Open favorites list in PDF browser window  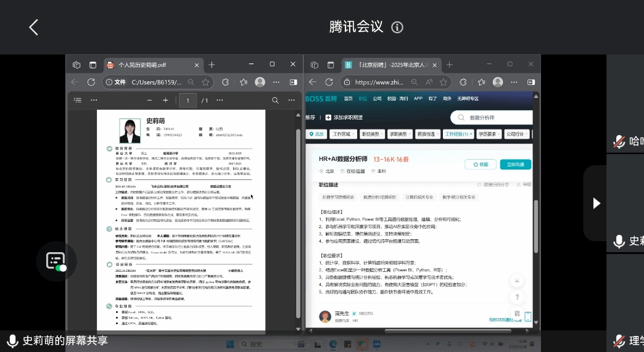pos(244,82)
